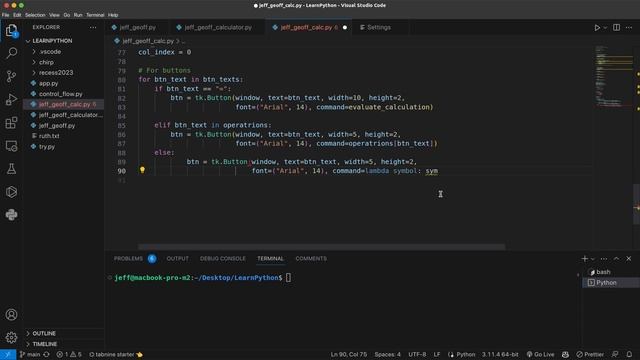The width and height of the screenshot is (640, 360).
Task: Open the remote window indicator in status bar
Action: click(x=8, y=354)
